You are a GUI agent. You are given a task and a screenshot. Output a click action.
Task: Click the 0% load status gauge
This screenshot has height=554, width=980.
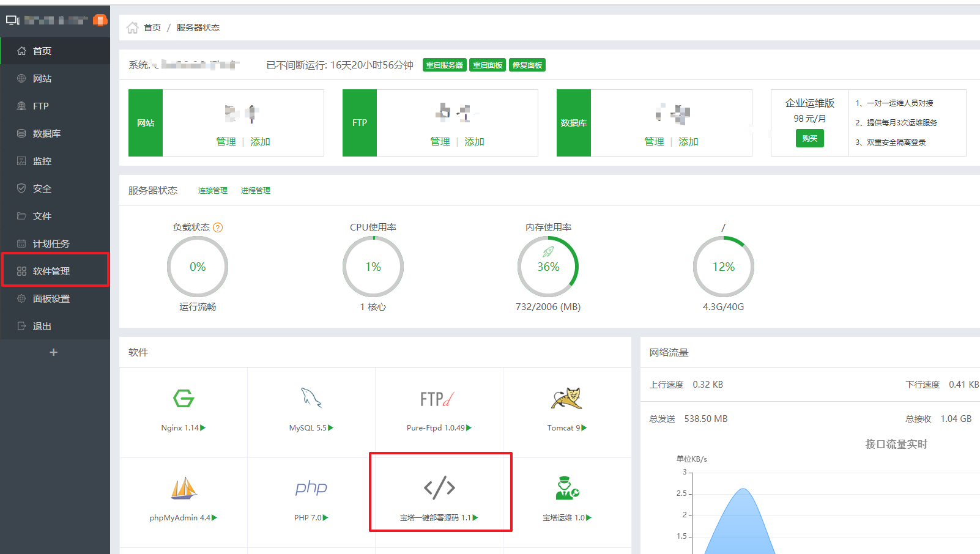click(198, 267)
